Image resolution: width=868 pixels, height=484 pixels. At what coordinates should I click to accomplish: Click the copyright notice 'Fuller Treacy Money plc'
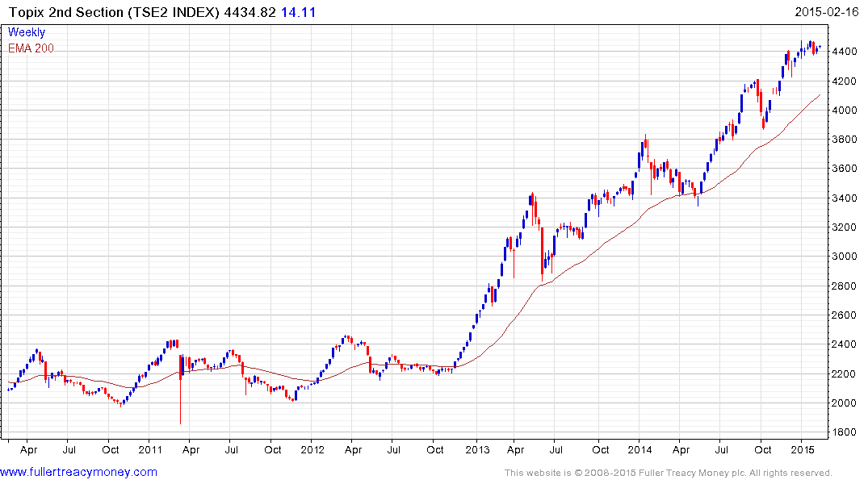(692, 473)
